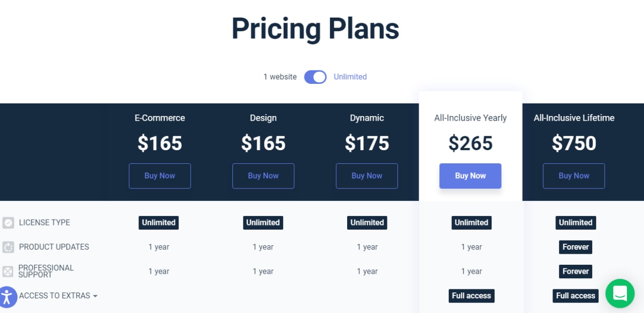Click the Full access badge in Yearly column
644x313 pixels.
pos(471,296)
